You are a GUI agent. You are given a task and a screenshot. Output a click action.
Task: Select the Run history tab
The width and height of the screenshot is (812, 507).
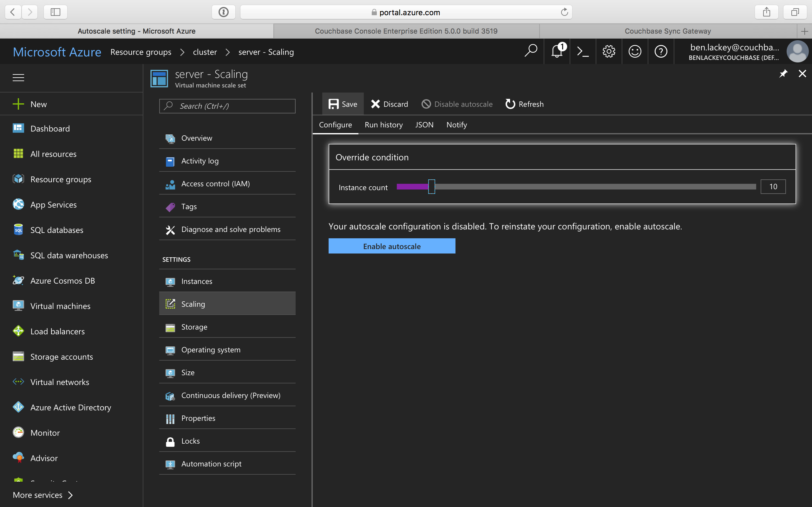point(383,125)
